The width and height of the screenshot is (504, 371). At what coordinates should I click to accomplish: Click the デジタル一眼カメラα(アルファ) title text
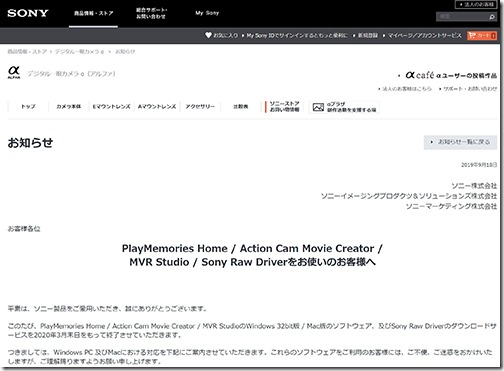click(71, 74)
